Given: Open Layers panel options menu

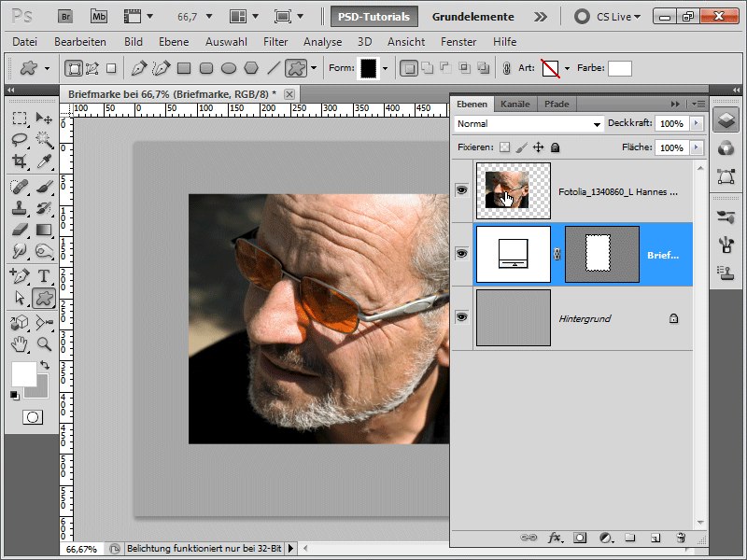Looking at the screenshot, I should (698, 104).
